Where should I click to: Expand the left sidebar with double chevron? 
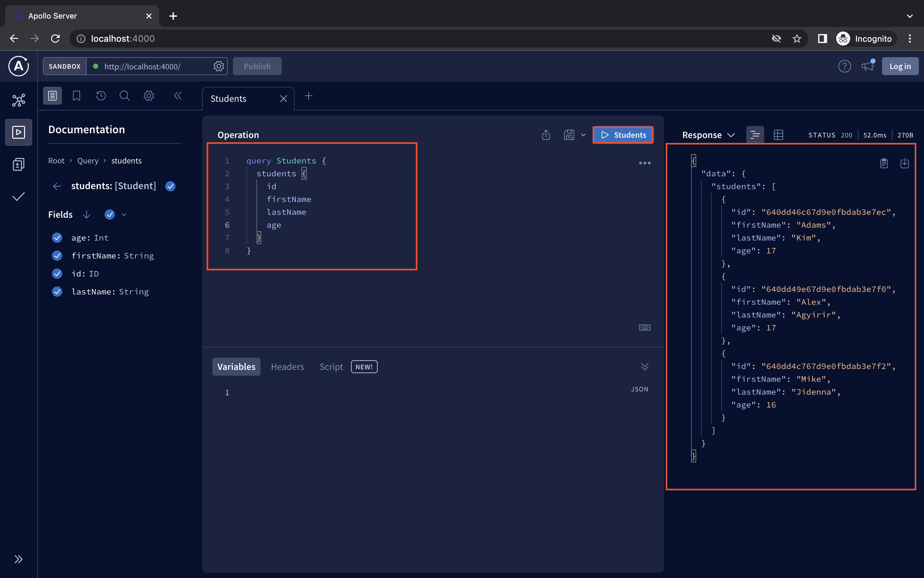pos(18,559)
